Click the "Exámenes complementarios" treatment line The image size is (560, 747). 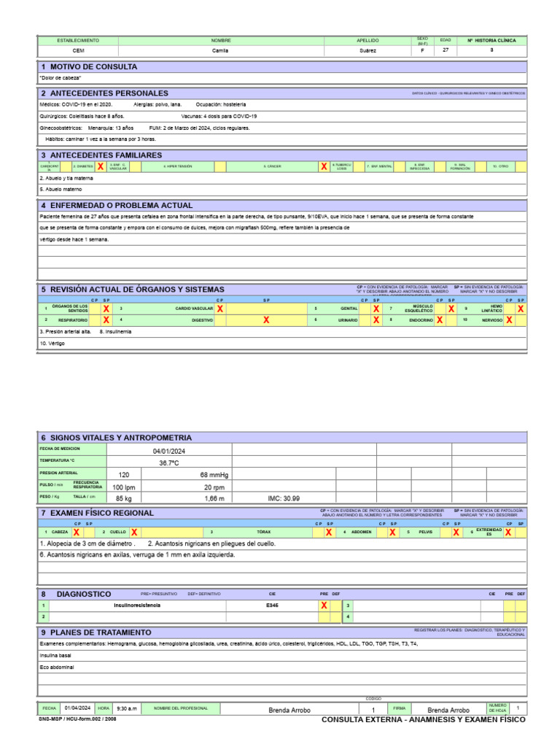click(x=228, y=643)
